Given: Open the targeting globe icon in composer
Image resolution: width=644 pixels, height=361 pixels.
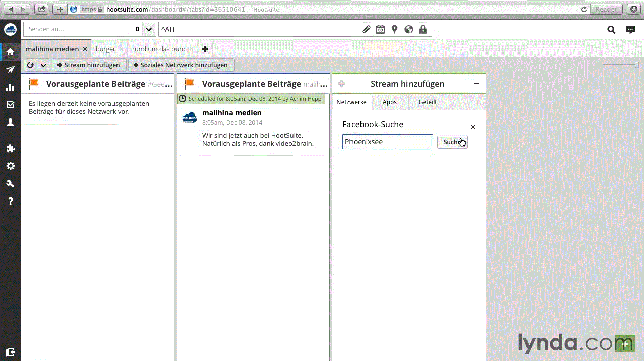Looking at the screenshot, I should tap(408, 30).
